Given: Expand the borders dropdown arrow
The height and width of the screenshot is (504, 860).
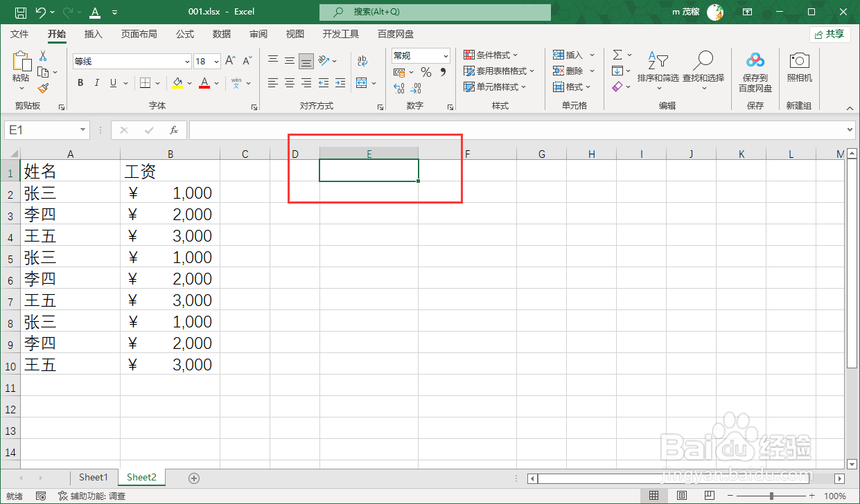Looking at the screenshot, I should (x=157, y=83).
